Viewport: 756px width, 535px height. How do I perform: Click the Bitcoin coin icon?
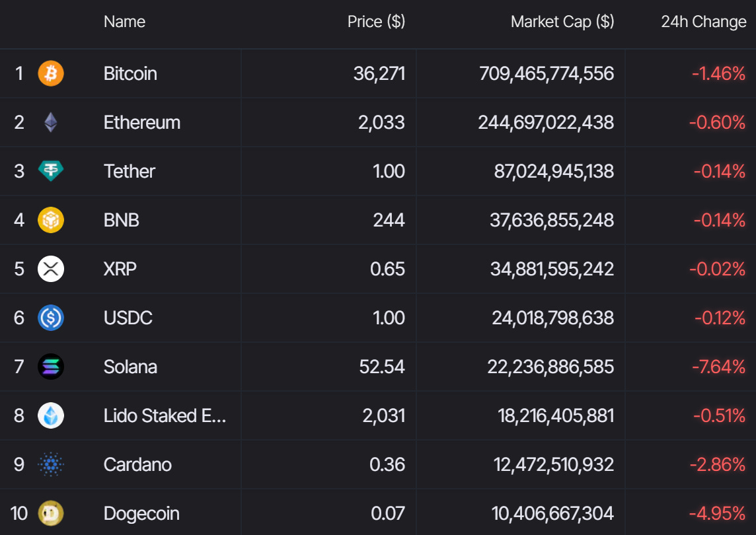[x=51, y=73]
